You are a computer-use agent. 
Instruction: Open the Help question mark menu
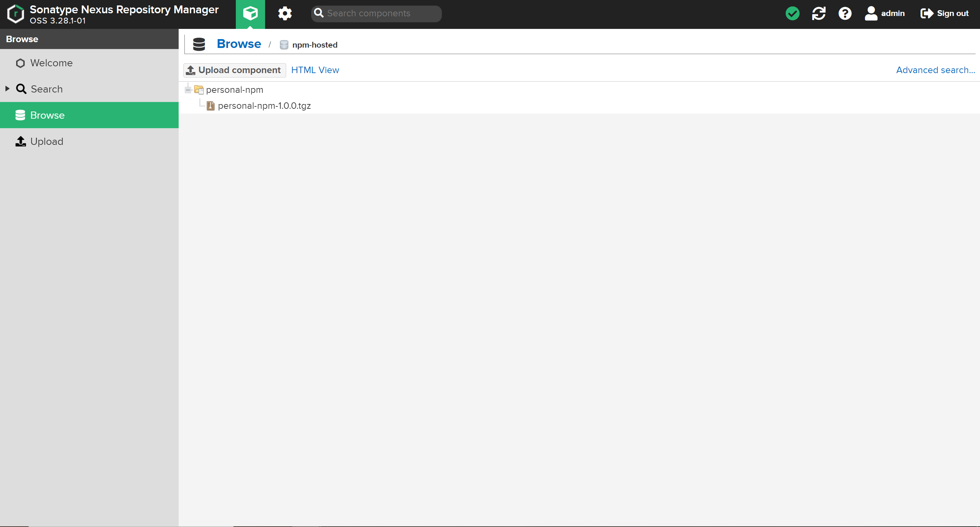(x=845, y=14)
